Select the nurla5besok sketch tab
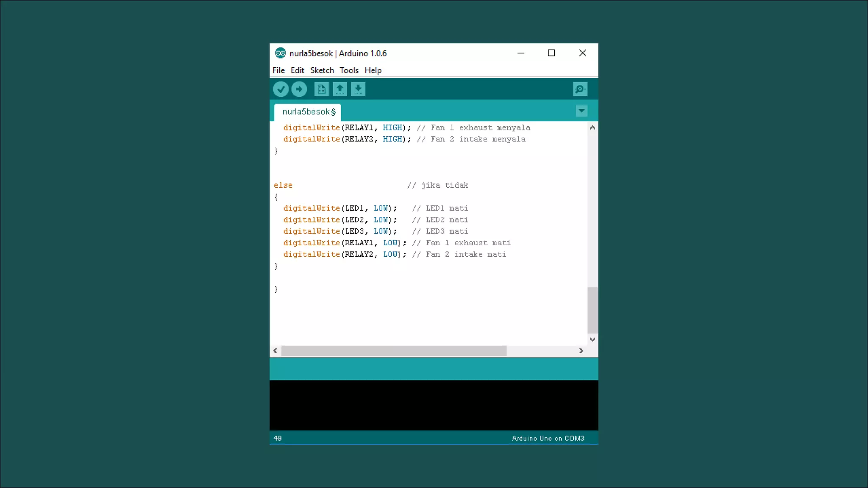The width and height of the screenshot is (868, 488). pos(308,112)
